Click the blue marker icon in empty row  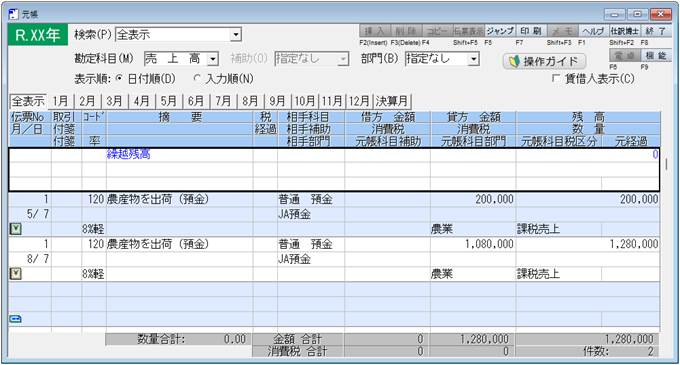pyautogui.click(x=15, y=319)
